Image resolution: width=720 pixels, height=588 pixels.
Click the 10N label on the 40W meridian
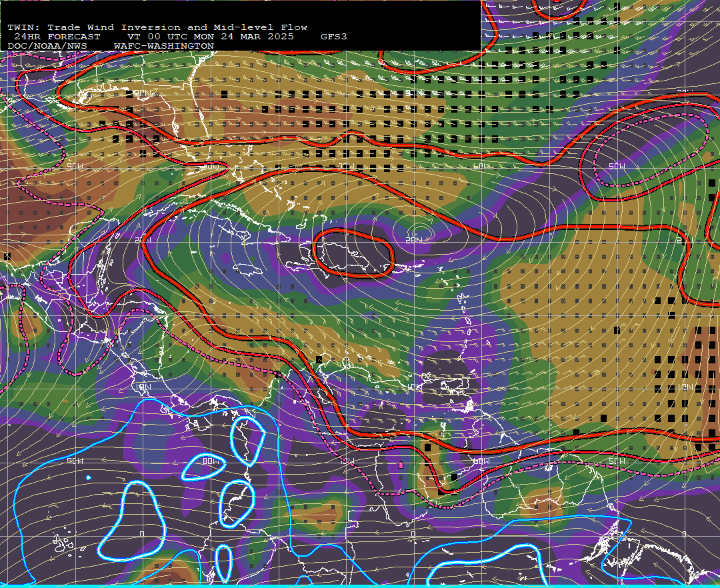coord(685,387)
